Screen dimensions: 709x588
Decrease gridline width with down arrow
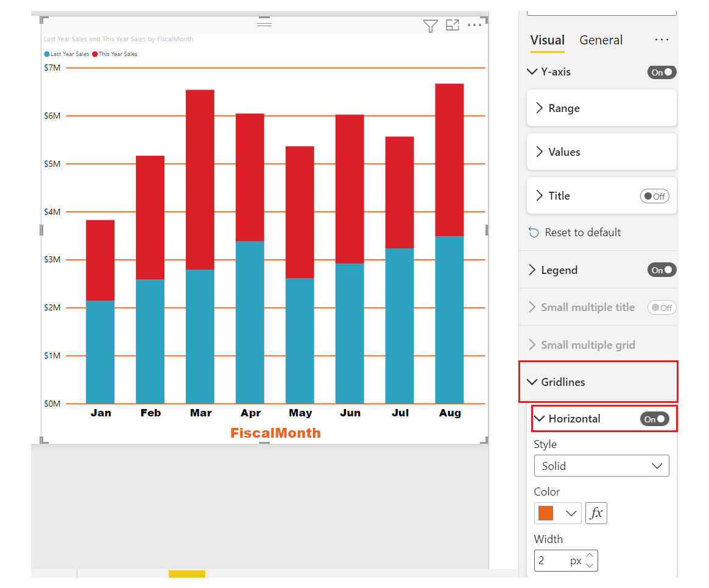tap(590, 565)
